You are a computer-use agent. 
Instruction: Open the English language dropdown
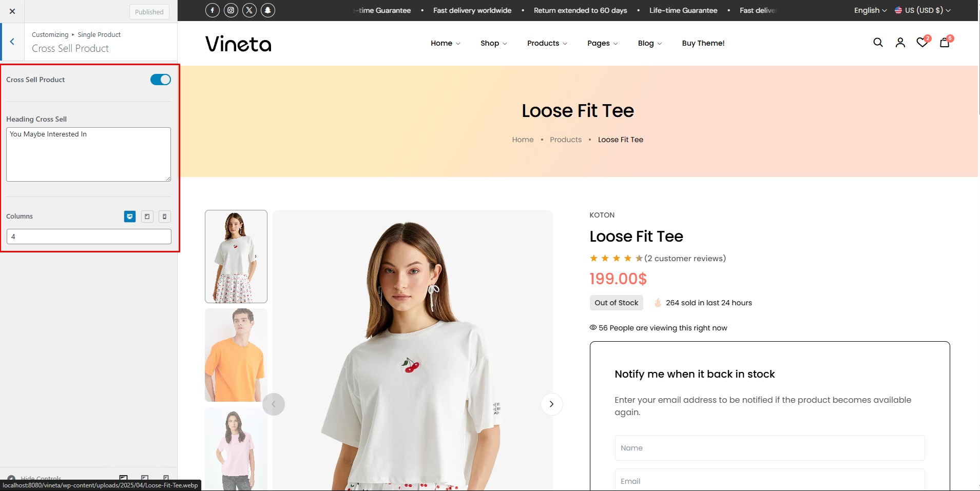pos(870,10)
